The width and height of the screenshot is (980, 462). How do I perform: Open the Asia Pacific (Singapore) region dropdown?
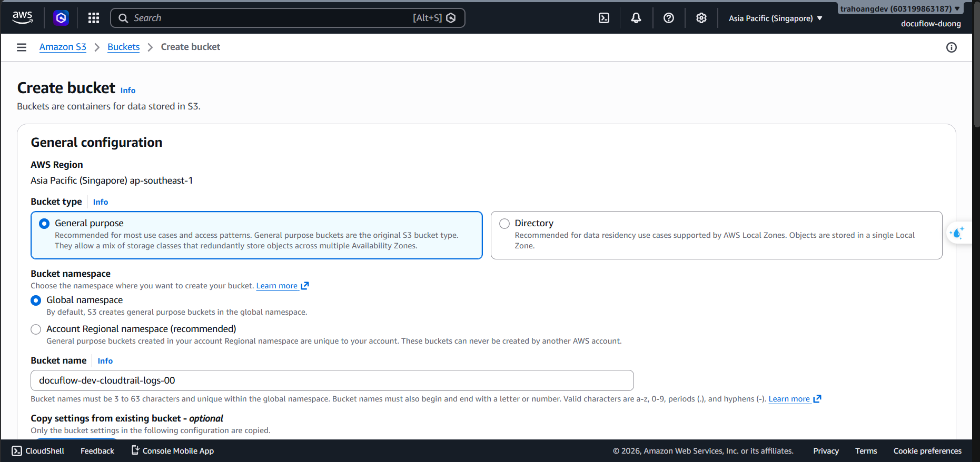(x=776, y=18)
